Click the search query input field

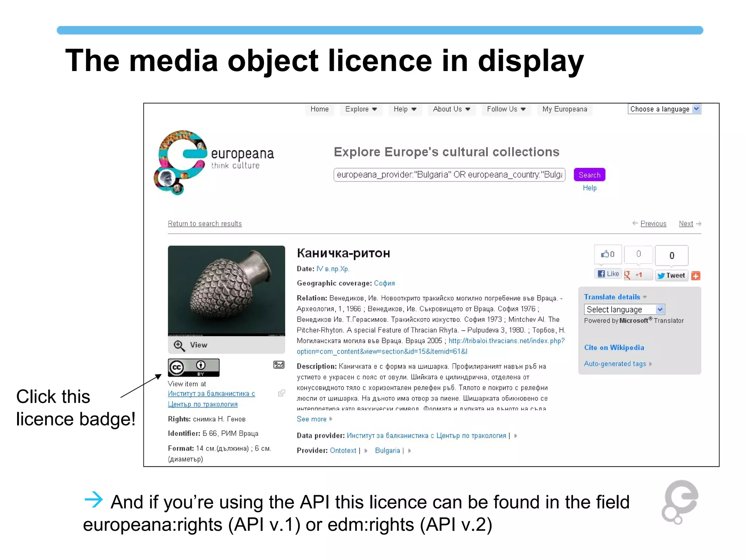click(x=449, y=175)
